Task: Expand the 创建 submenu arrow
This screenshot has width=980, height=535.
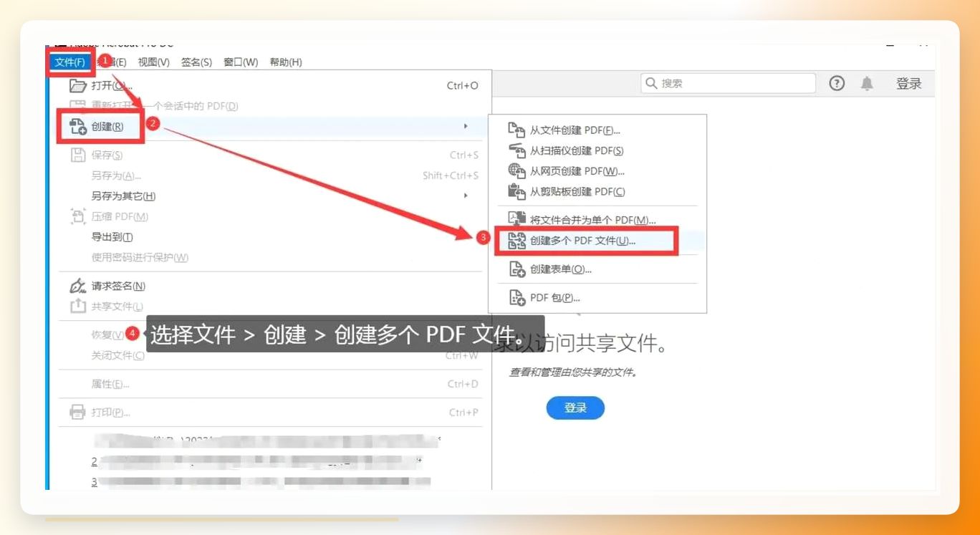Action: 466,126
